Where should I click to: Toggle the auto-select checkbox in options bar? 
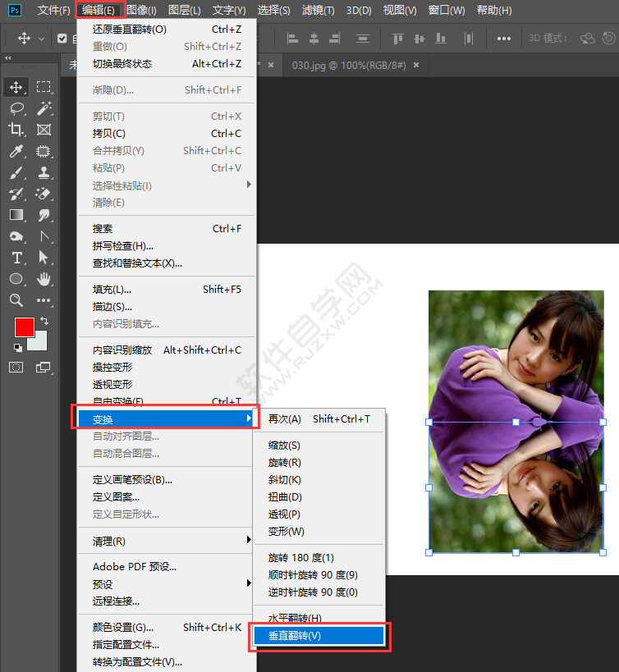pyautogui.click(x=62, y=39)
